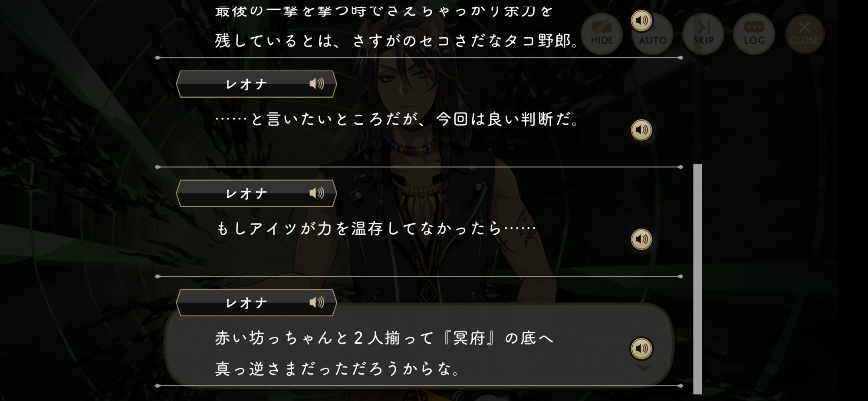
Task: Click speaker icon in third レオナ name plate
Action: coord(317,302)
